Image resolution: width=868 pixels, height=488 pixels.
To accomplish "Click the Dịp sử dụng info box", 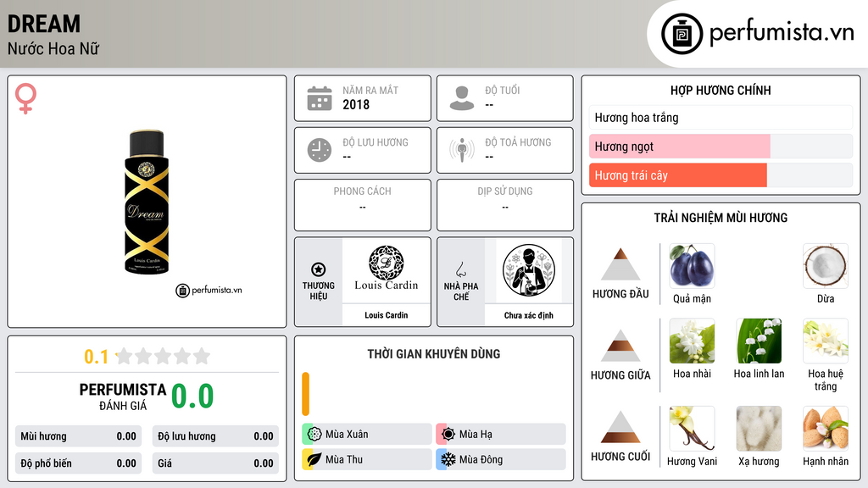I will point(505,205).
